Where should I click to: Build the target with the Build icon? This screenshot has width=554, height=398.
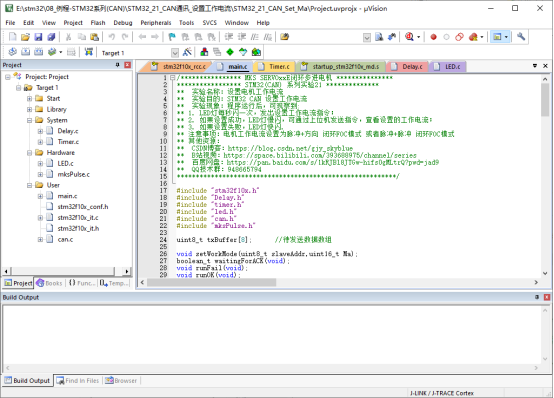[25, 52]
